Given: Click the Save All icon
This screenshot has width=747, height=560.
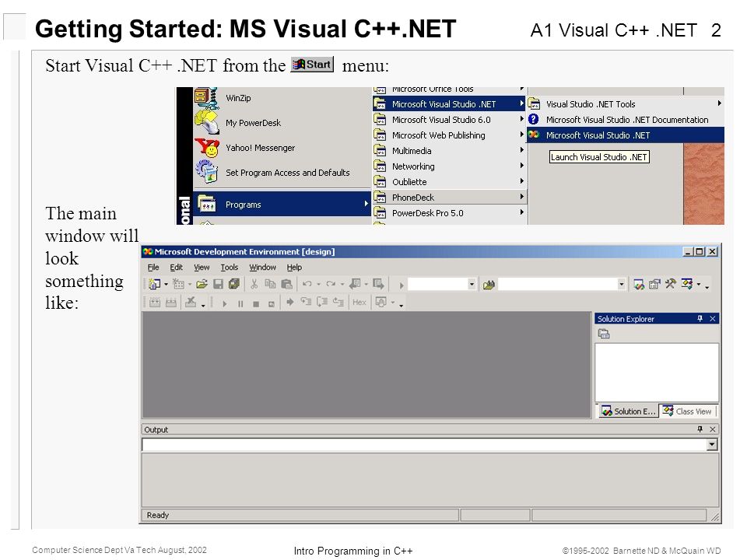Looking at the screenshot, I should click(234, 285).
